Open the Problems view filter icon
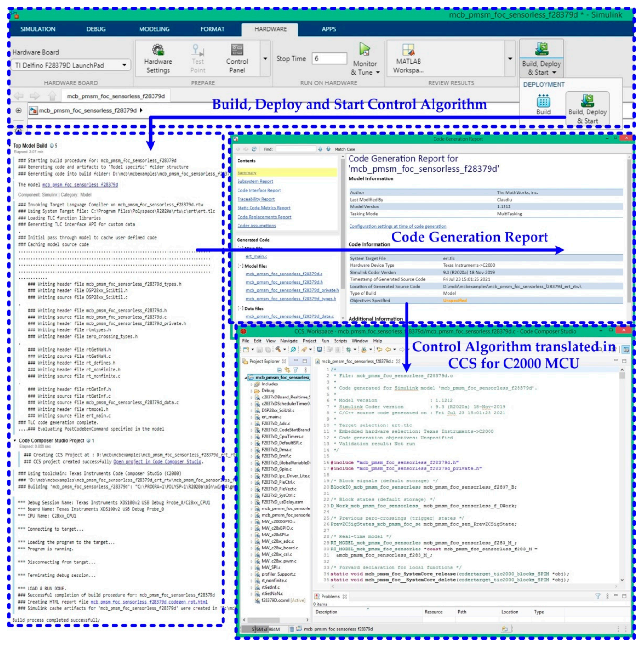Screen dimensions: 644x645 598,596
